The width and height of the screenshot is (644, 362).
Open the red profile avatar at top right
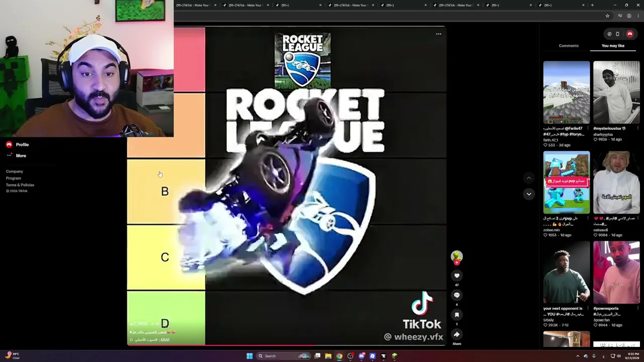click(629, 34)
